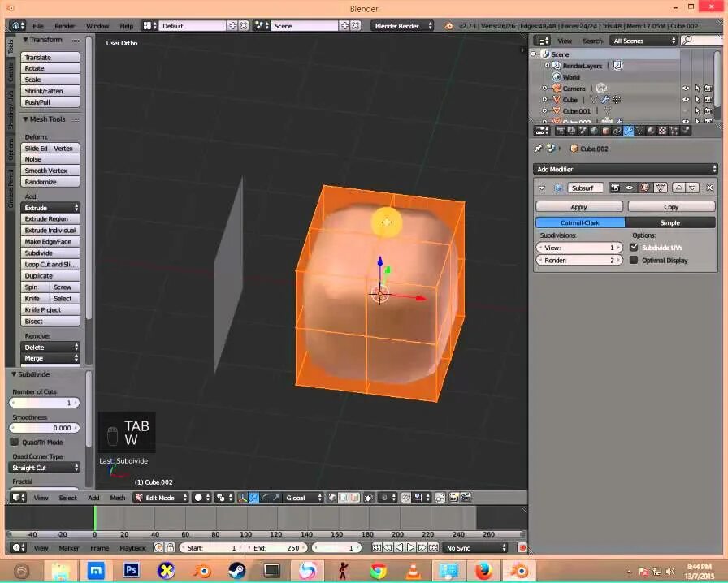
Task: Click the magnifier in the outliner search field
Action: tap(687, 41)
